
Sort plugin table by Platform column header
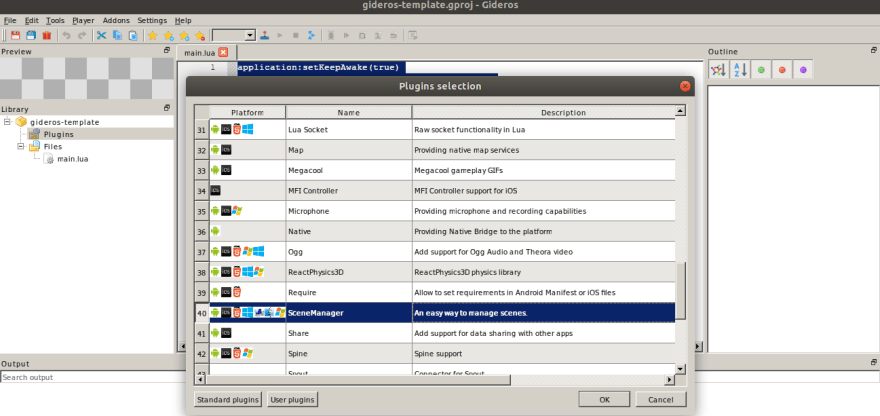[x=248, y=112]
